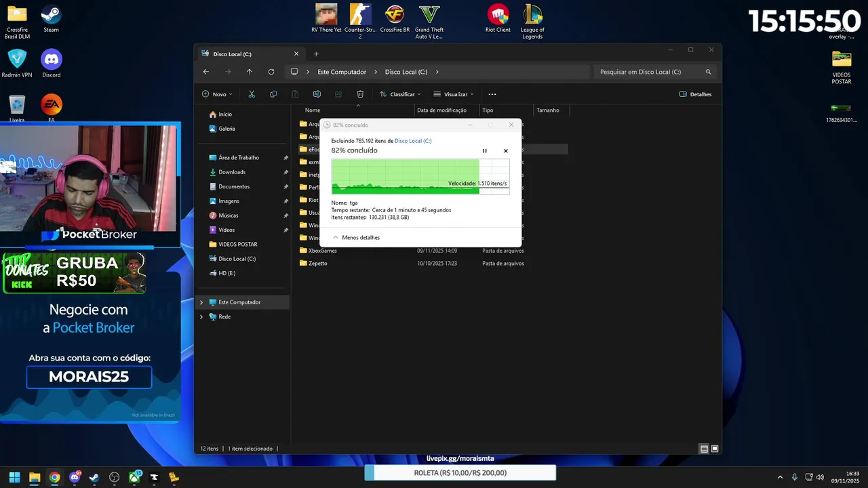This screenshot has height=488, width=868.
Task: Open CrossFire BR desktop shortcut
Action: click(x=395, y=19)
